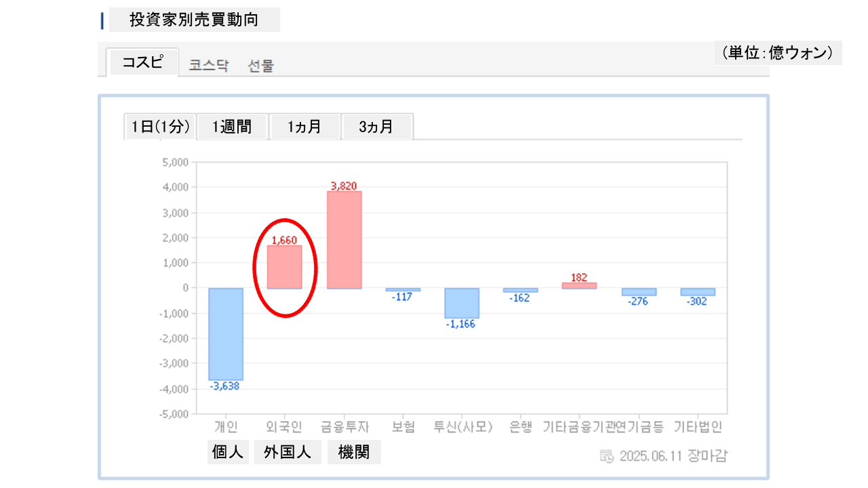
Task: Click the 개인 bar showing -3,638
Action: (226, 334)
